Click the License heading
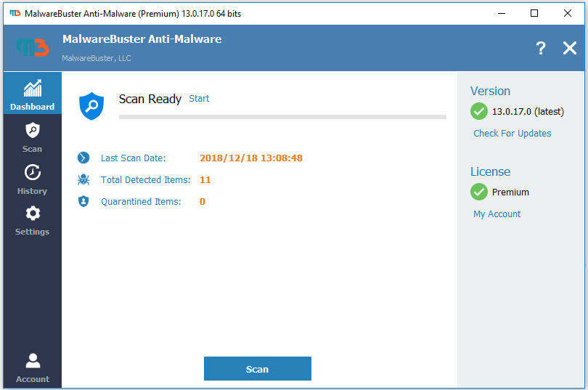The width and height of the screenshot is (588, 390). click(490, 171)
